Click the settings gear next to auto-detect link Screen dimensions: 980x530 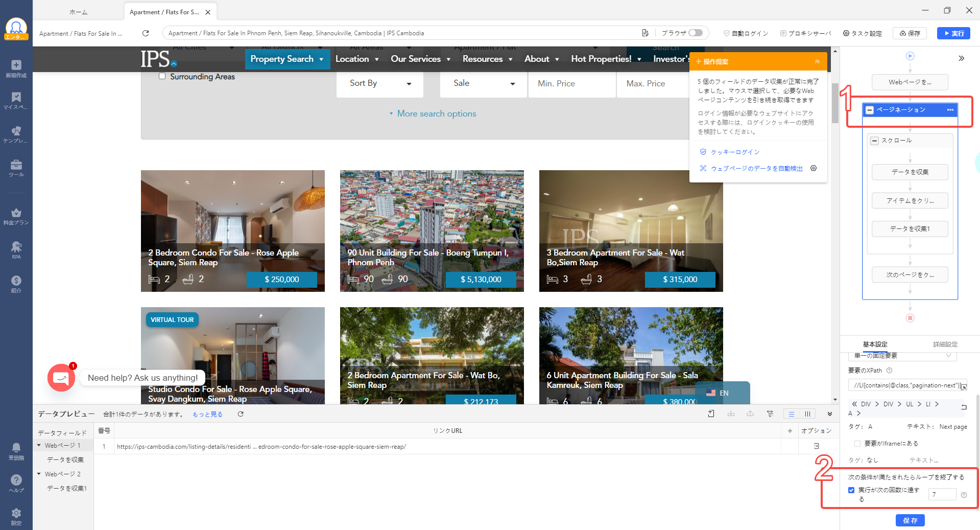814,168
